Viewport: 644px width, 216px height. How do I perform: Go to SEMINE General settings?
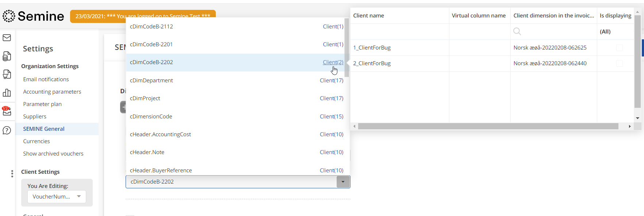(44, 129)
